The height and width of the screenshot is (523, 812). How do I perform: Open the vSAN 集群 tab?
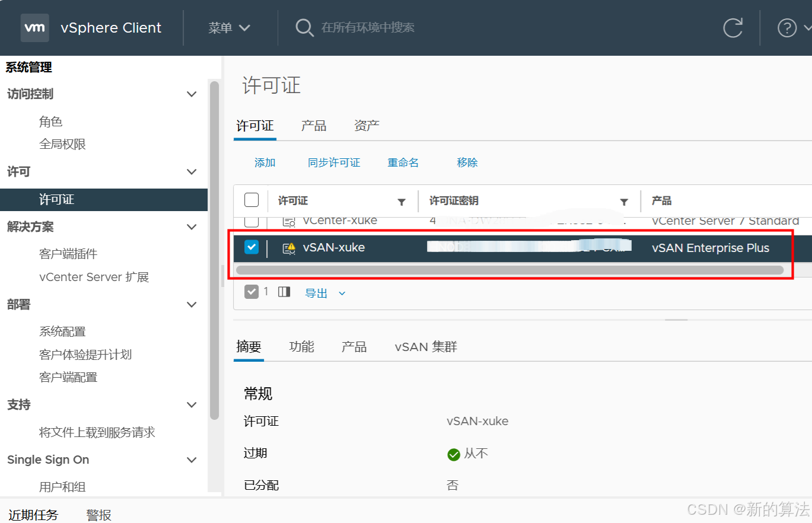pyautogui.click(x=426, y=347)
